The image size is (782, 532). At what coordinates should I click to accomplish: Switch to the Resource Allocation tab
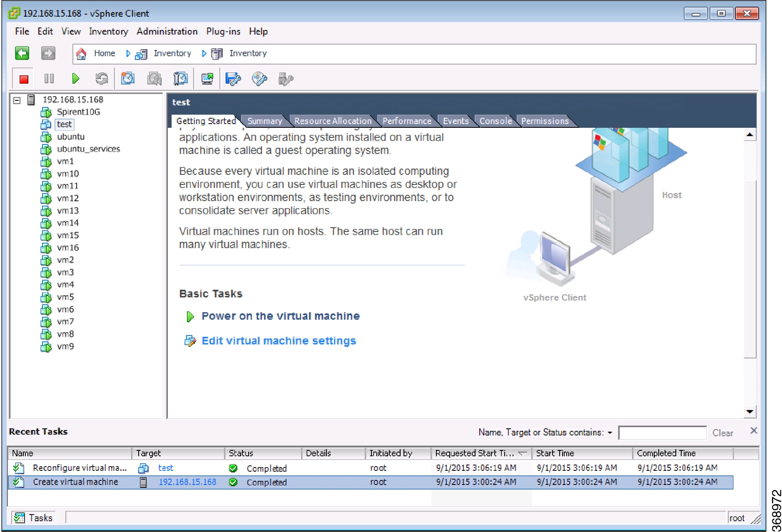[x=333, y=121]
